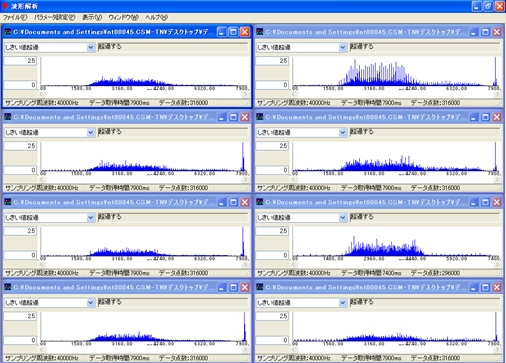Click the 超過する status field in the active child window
The height and width of the screenshot is (363, 506).
click(173, 47)
